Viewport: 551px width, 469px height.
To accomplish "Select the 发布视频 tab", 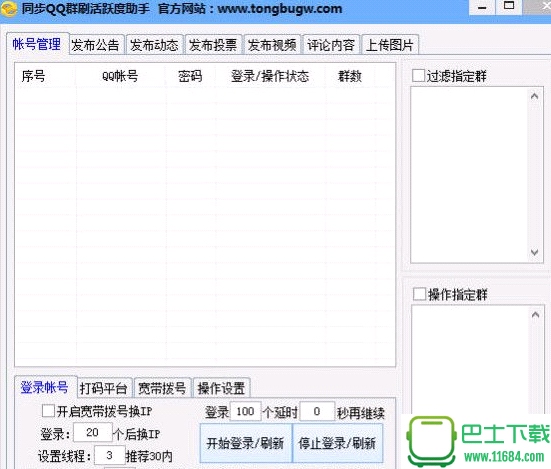I will click(272, 45).
